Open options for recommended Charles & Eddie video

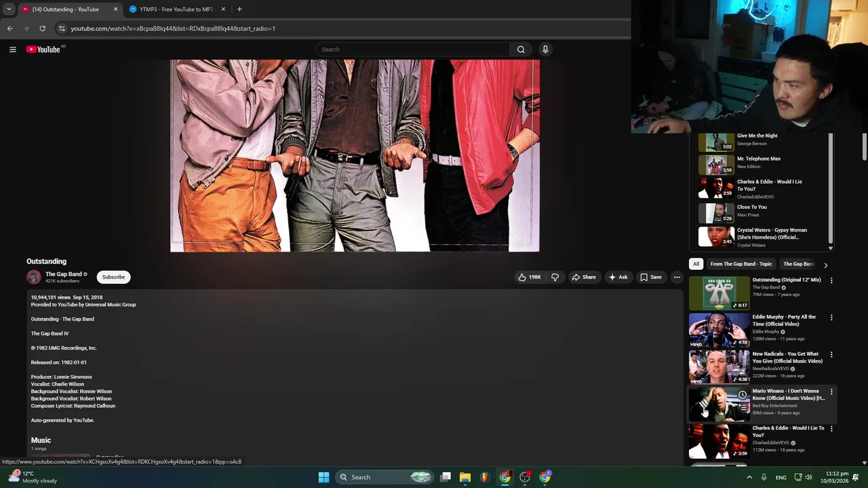831,428
